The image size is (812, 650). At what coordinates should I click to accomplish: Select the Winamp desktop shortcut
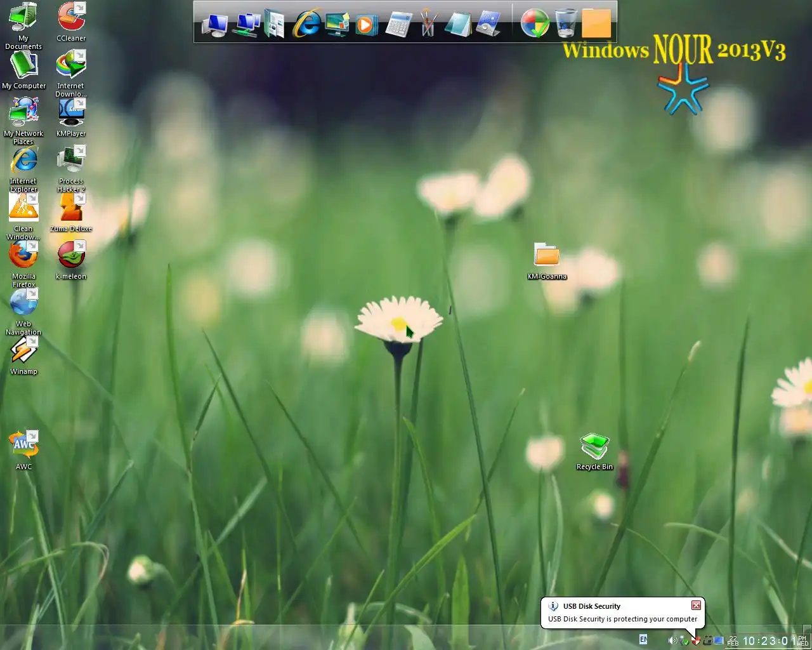[23, 355]
